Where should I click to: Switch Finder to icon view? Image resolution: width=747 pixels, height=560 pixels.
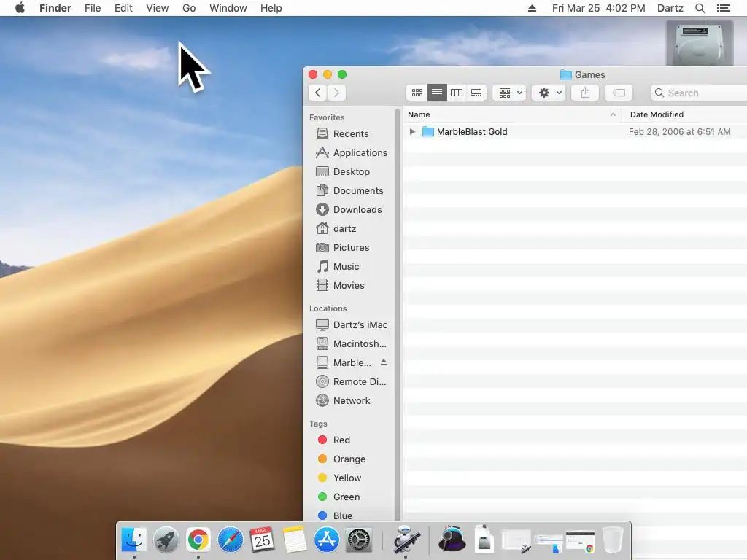pos(417,93)
